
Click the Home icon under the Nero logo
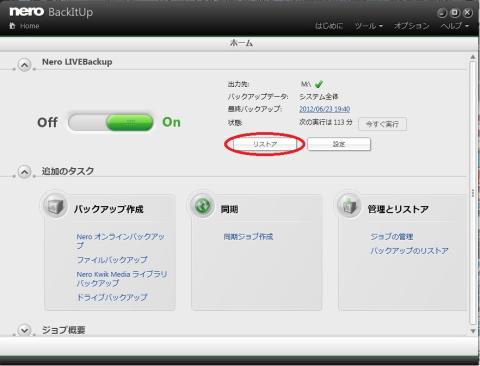click(12, 26)
